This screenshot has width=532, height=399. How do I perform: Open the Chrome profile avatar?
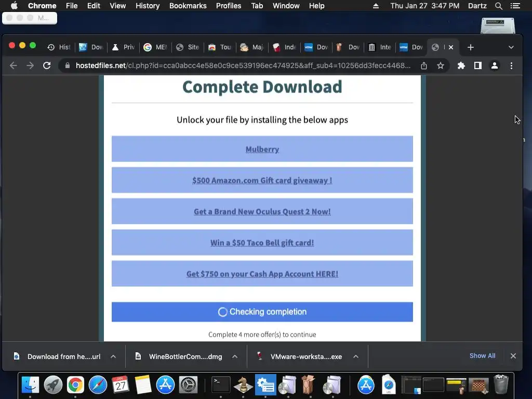pyautogui.click(x=495, y=65)
